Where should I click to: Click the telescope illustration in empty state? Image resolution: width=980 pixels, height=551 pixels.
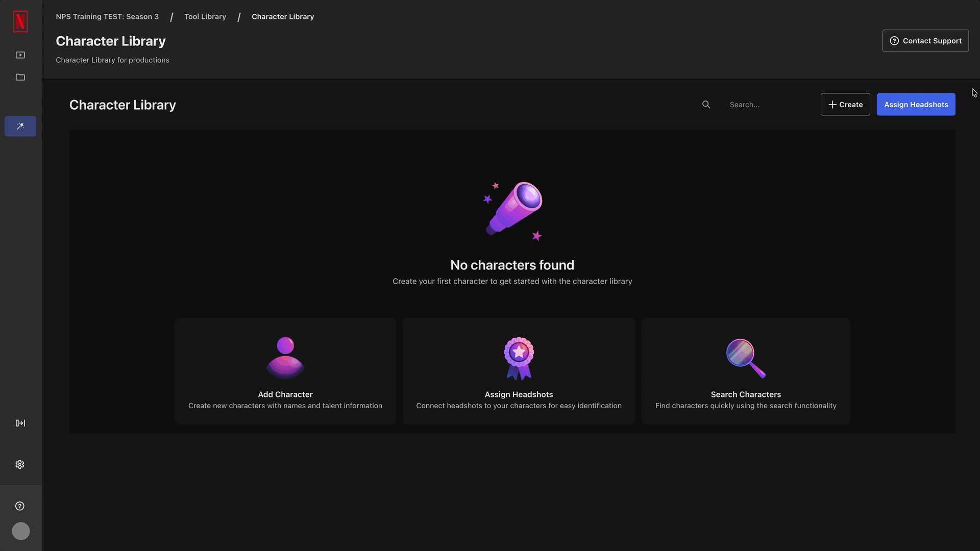pos(513,210)
